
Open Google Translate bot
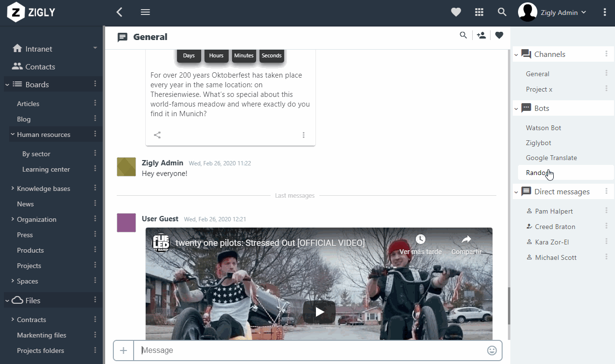551,158
